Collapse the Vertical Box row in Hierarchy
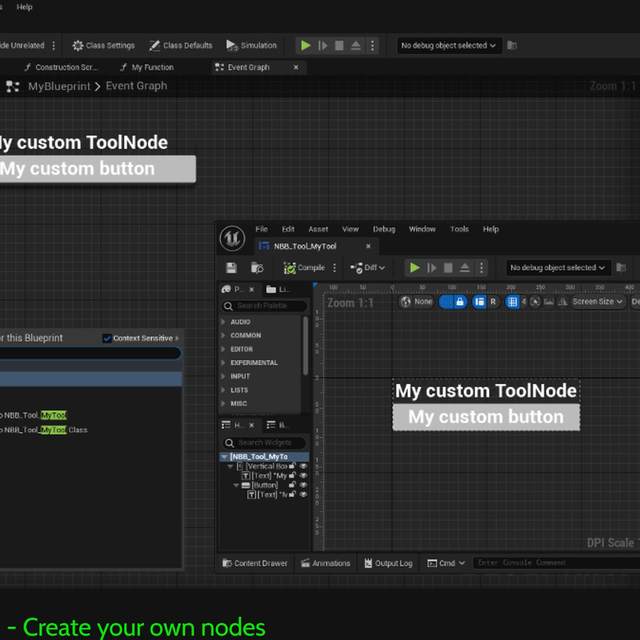 coord(231,466)
